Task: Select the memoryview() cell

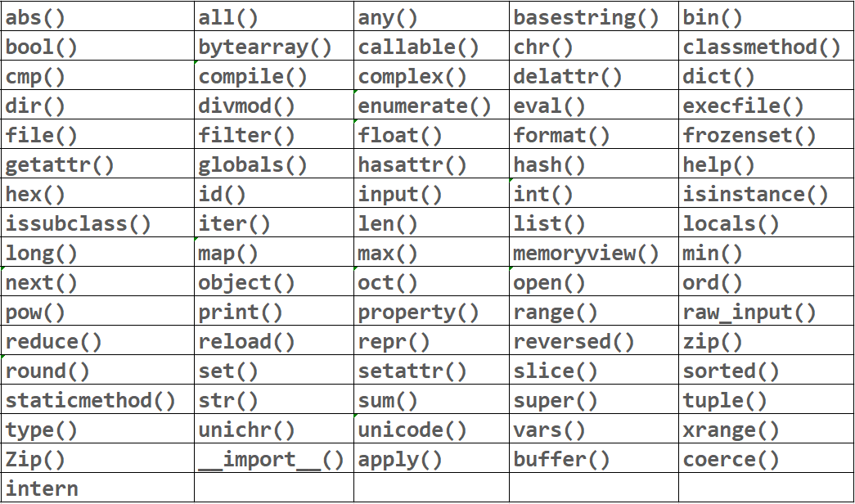Action: pyautogui.click(x=586, y=253)
